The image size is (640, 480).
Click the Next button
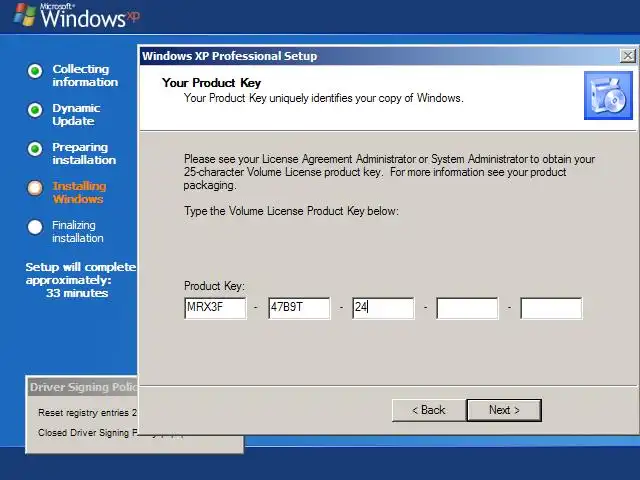coord(504,410)
